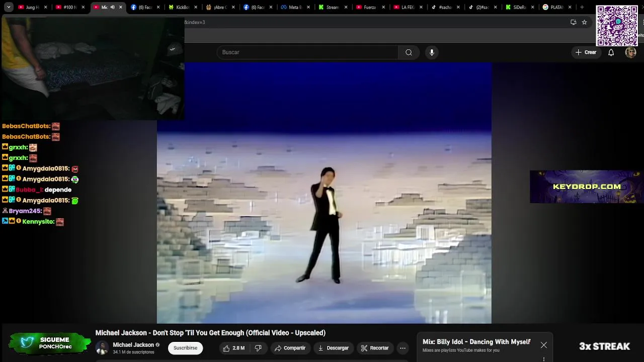Switch to the PLATAI Google tab
The width and height of the screenshot is (644, 362).
click(x=557, y=8)
